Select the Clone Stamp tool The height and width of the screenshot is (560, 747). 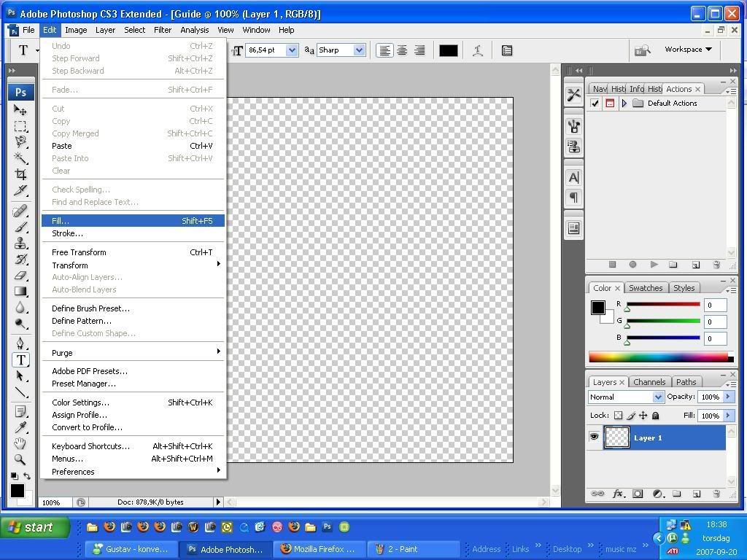click(x=20, y=244)
